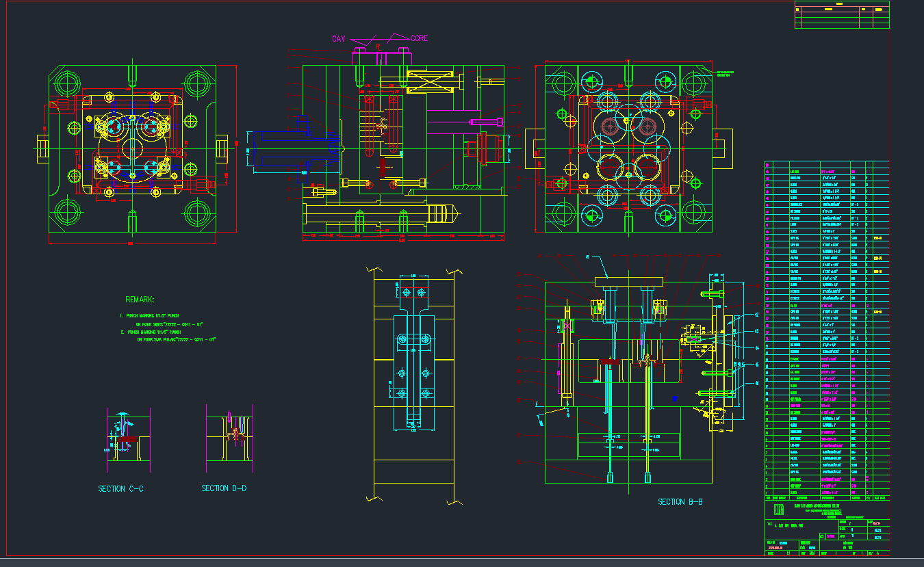Select the revision table in top-right corner

pyautogui.click(x=842, y=15)
